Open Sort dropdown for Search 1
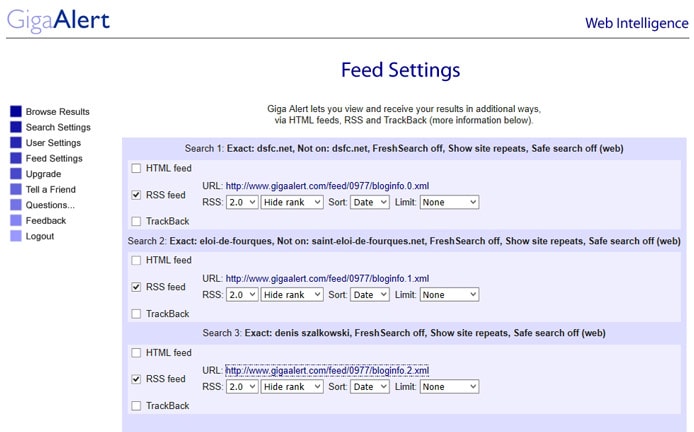Image resolution: width=694 pixels, height=432 pixels. 370,202
